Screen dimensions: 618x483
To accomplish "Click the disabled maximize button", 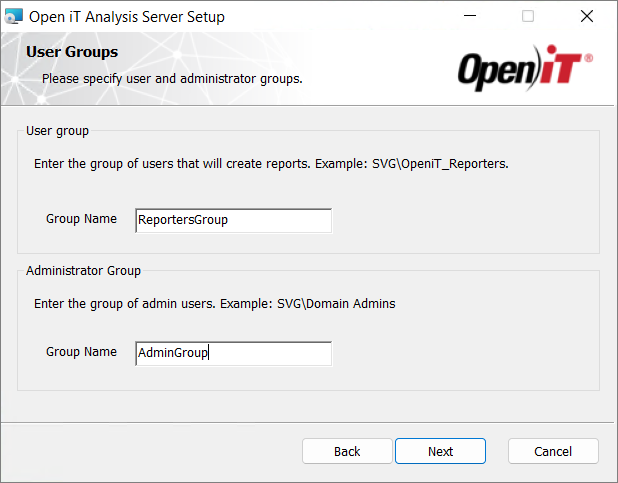I will click(x=528, y=16).
